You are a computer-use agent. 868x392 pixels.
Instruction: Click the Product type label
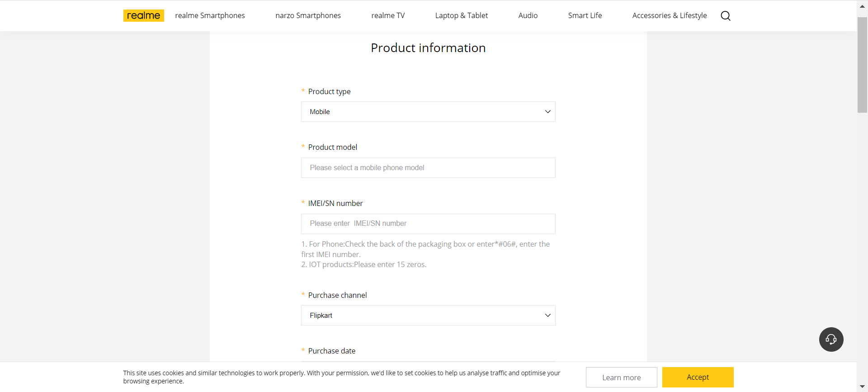point(329,91)
